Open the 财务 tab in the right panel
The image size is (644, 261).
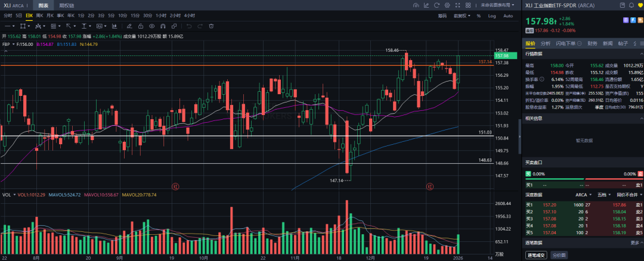click(592, 44)
